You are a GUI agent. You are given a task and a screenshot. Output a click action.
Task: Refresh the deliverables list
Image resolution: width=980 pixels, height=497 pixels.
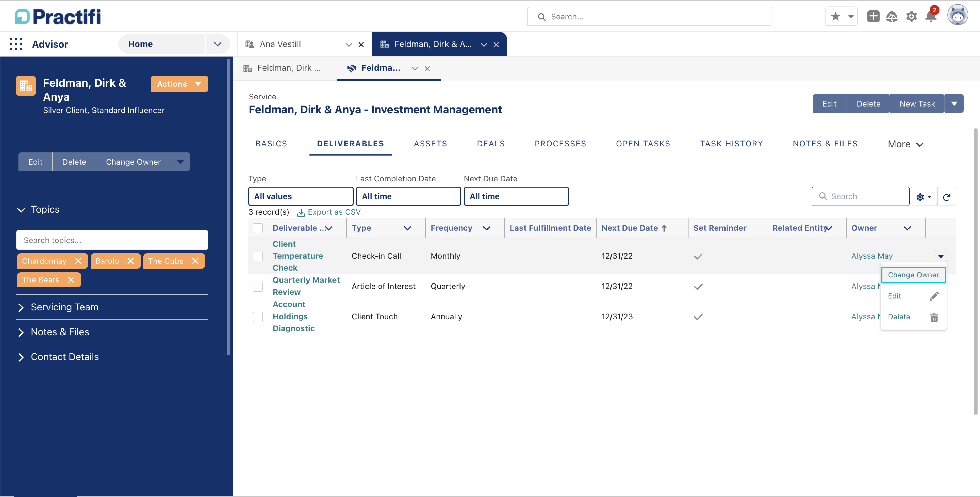click(x=947, y=197)
